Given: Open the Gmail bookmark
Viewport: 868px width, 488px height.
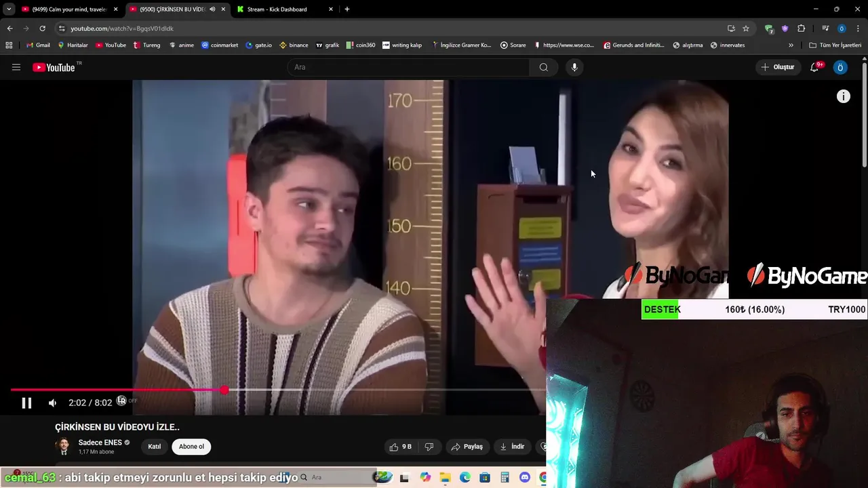Looking at the screenshot, I should [38, 45].
